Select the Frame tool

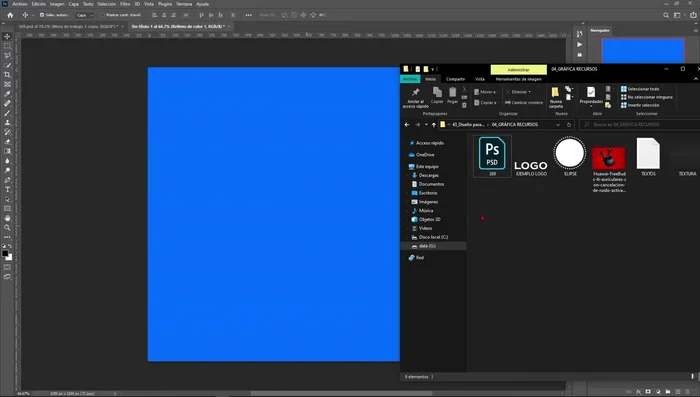point(7,84)
